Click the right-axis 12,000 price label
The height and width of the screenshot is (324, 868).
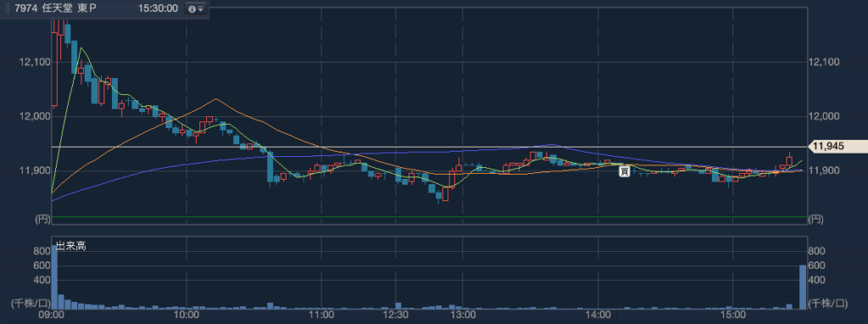tap(823, 116)
